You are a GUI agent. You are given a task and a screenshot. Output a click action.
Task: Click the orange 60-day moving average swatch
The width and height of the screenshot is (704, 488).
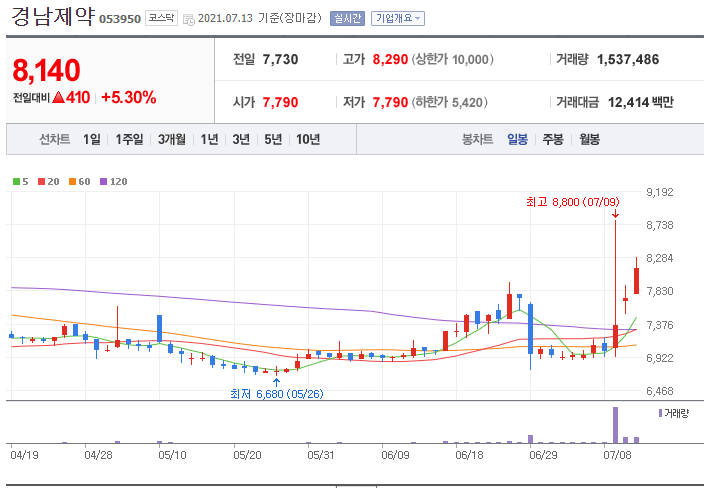click(72, 181)
